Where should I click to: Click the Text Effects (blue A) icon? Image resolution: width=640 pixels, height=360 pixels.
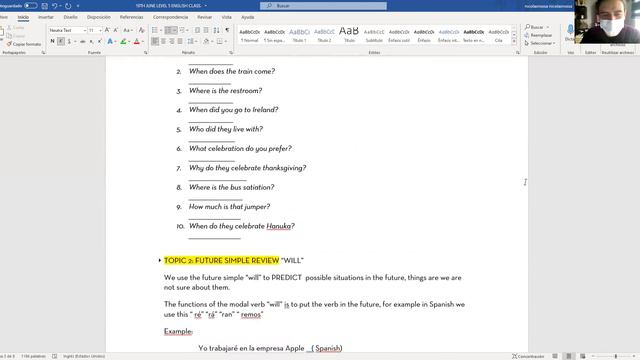point(110,41)
